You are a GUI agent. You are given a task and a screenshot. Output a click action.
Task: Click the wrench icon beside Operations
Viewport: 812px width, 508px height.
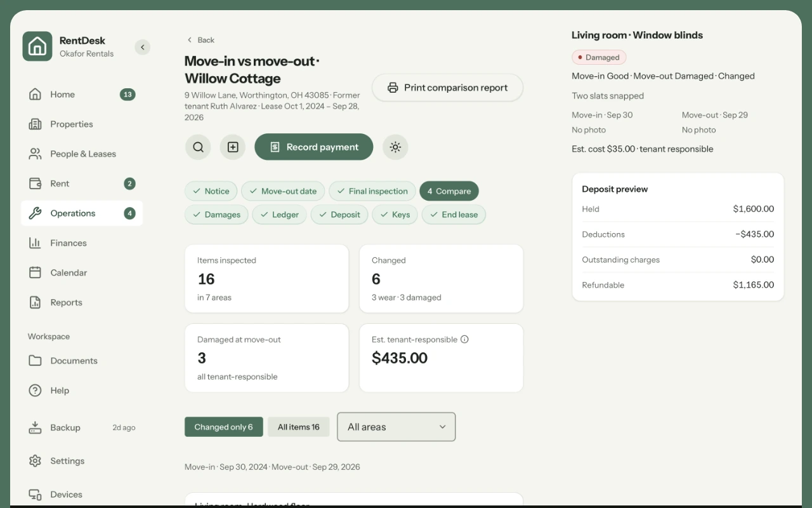36,213
